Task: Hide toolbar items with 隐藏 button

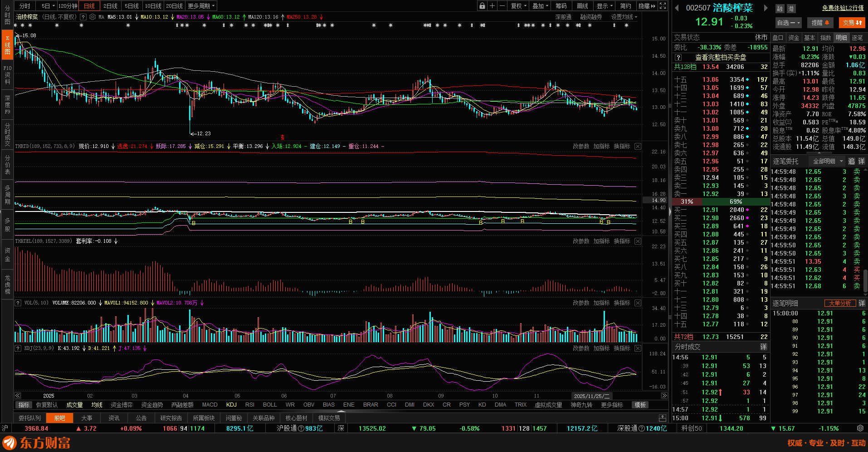Action: pos(647,6)
